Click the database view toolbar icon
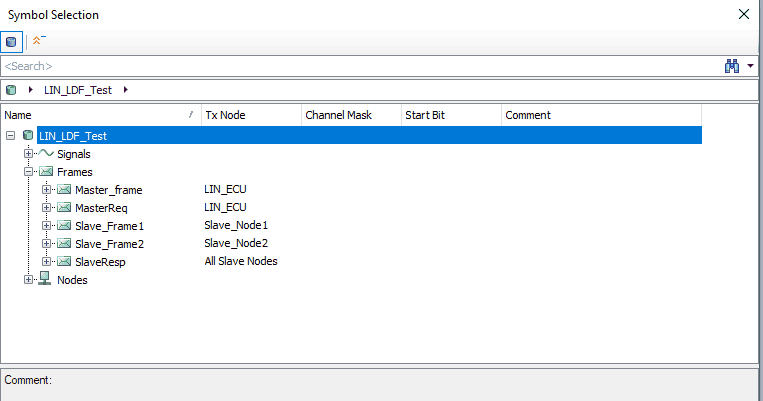This screenshot has height=401, width=763. [11, 42]
